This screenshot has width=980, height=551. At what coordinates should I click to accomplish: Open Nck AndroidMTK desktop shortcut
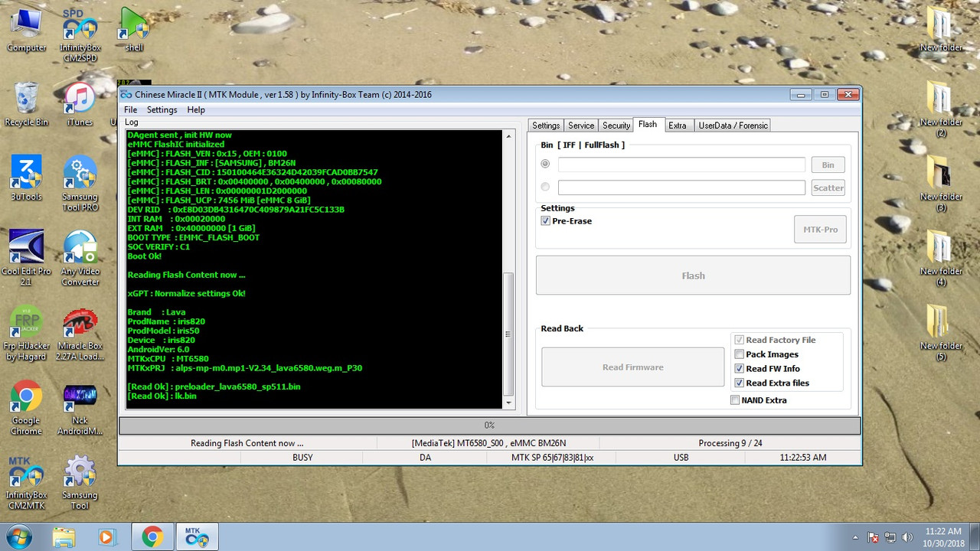pos(80,408)
